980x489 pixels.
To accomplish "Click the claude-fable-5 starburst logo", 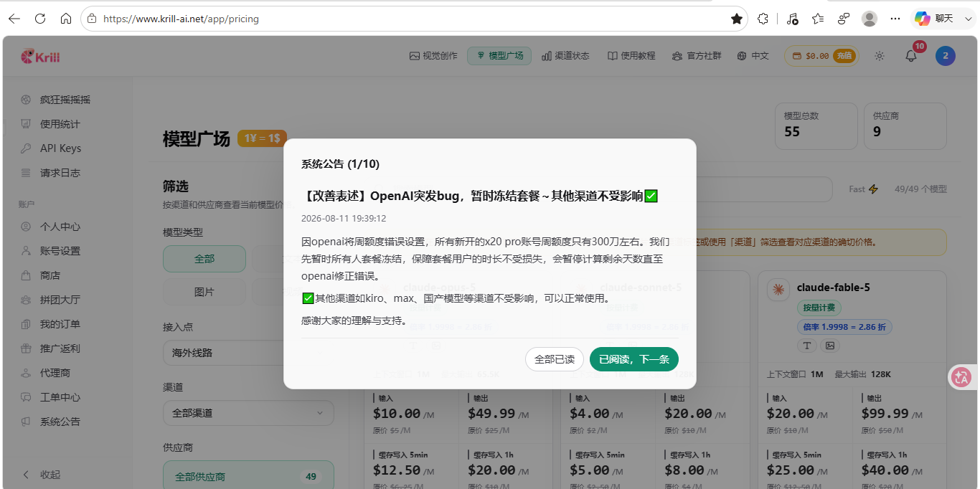I will (778, 290).
